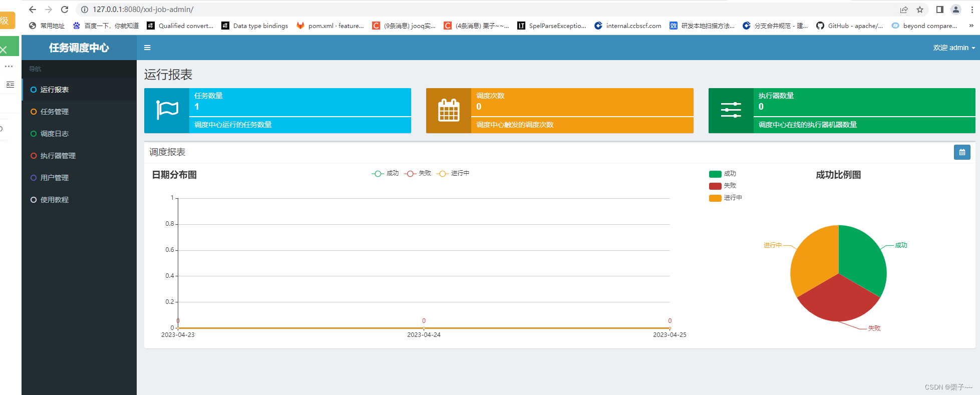Screen dimensions: 980x395
Task: Select 运行报表 in the sidebar
Action: coord(79,90)
